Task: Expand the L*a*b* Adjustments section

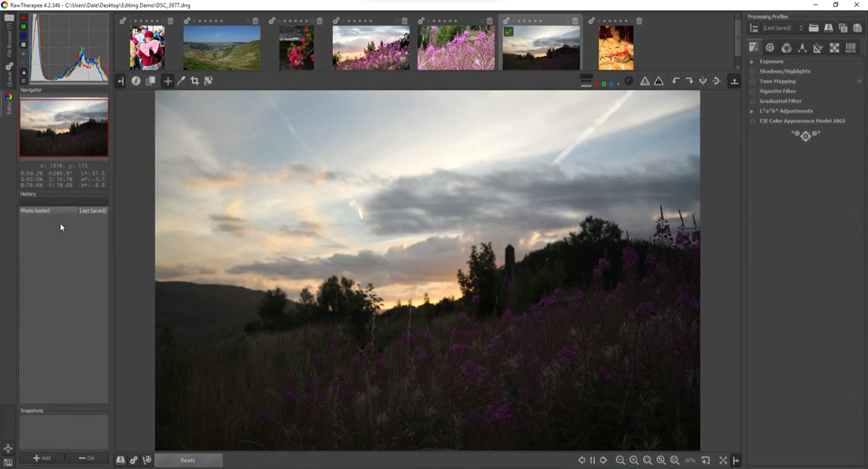Action: click(x=752, y=111)
